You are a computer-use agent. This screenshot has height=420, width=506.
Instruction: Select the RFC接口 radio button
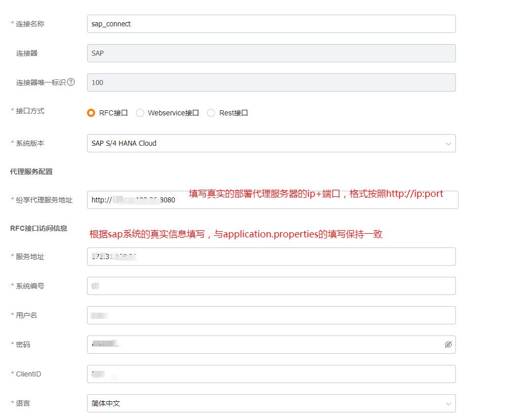click(91, 113)
